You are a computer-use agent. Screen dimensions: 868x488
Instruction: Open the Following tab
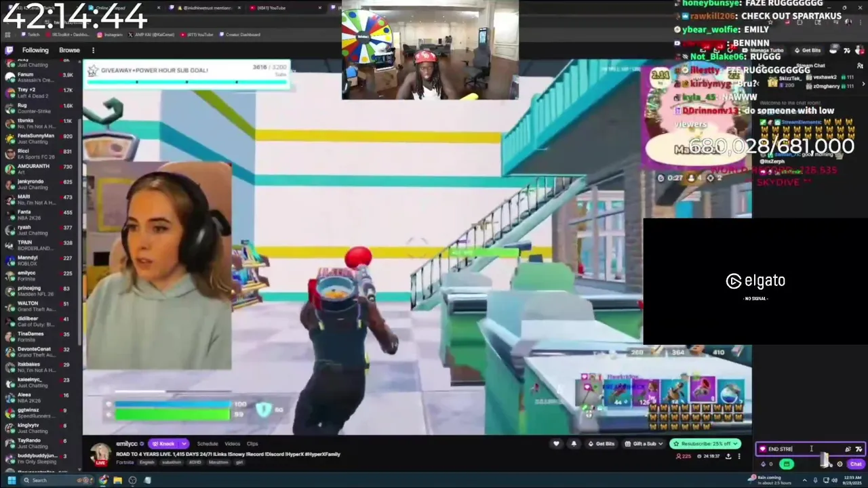click(x=35, y=50)
